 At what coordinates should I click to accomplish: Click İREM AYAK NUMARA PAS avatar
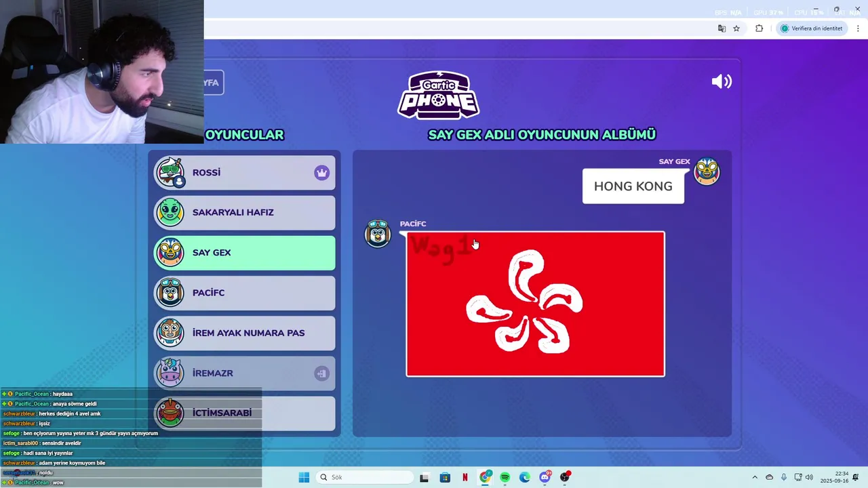[x=170, y=333]
